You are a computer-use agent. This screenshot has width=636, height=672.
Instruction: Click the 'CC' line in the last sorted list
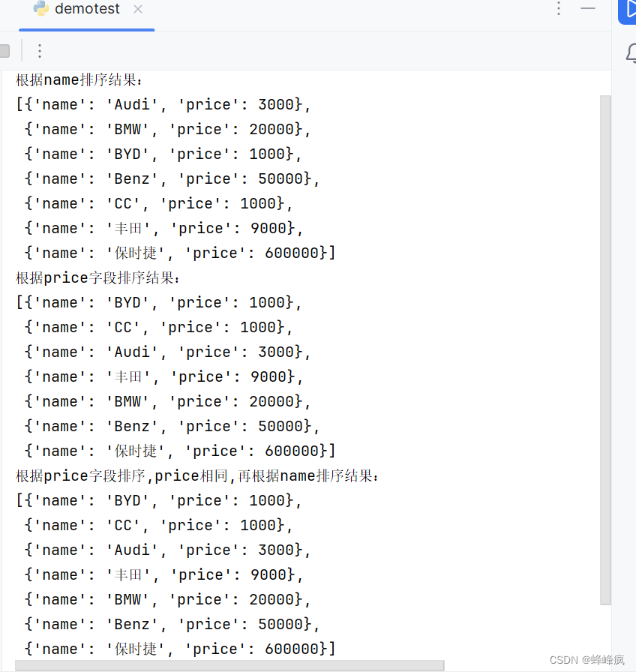[x=158, y=526]
